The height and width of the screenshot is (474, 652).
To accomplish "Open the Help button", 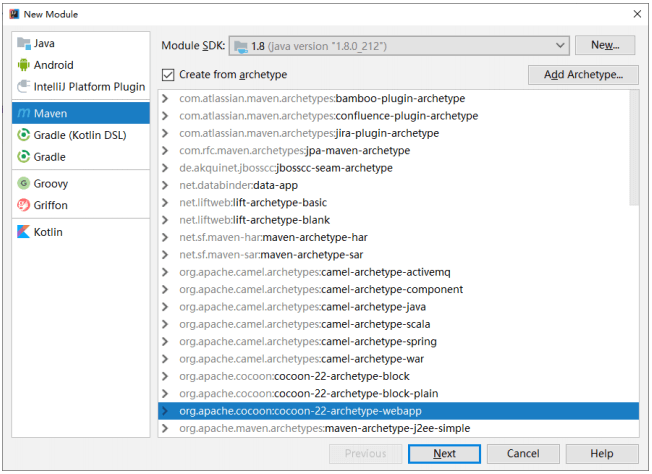I will click(x=602, y=454).
